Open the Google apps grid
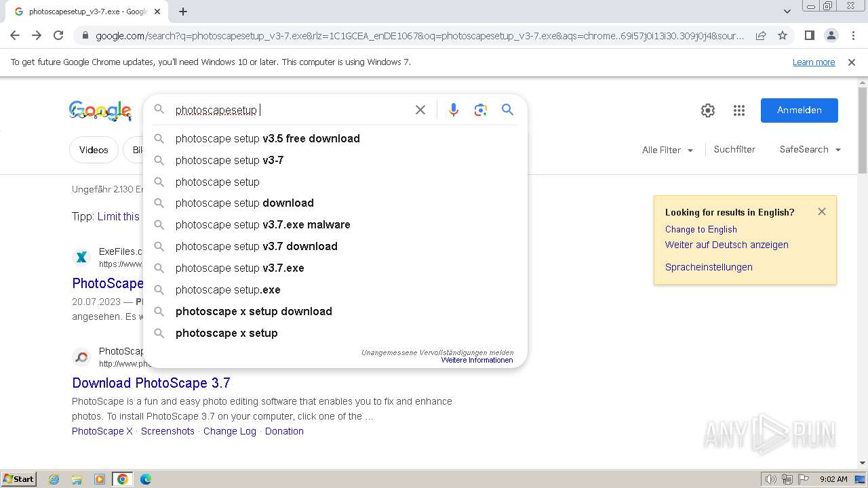This screenshot has height=488, width=868. [739, 110]
